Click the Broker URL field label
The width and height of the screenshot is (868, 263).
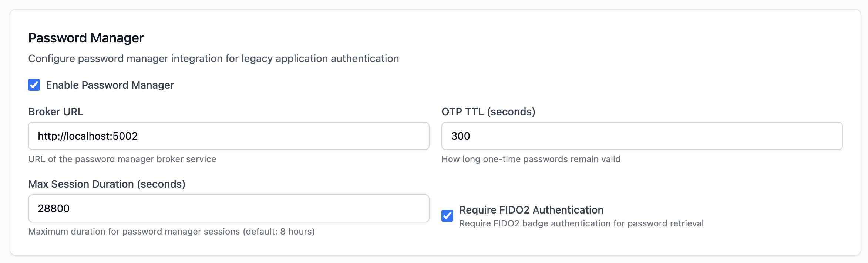click(x=55, y=112)
